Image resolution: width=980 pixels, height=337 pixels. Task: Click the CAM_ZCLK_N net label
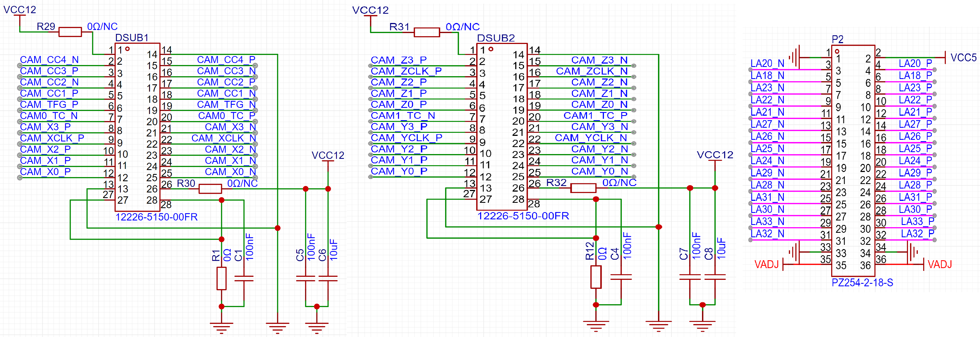[591, 71]
